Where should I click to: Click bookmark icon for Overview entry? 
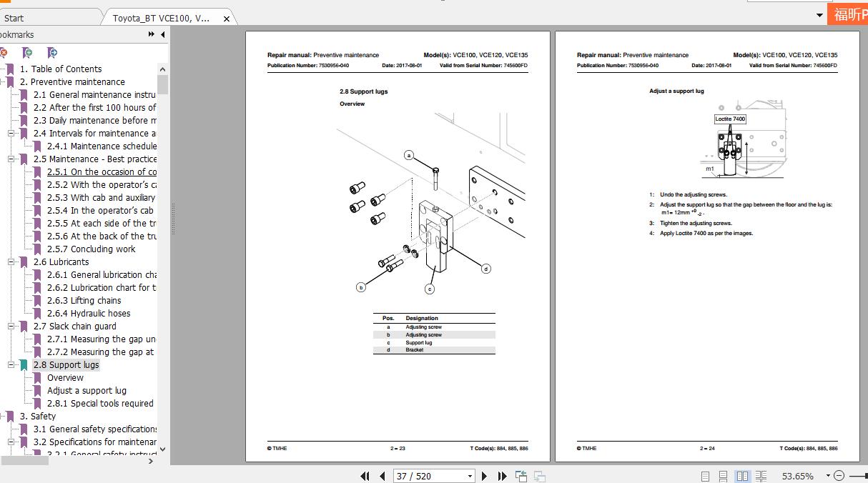point(38,378)
